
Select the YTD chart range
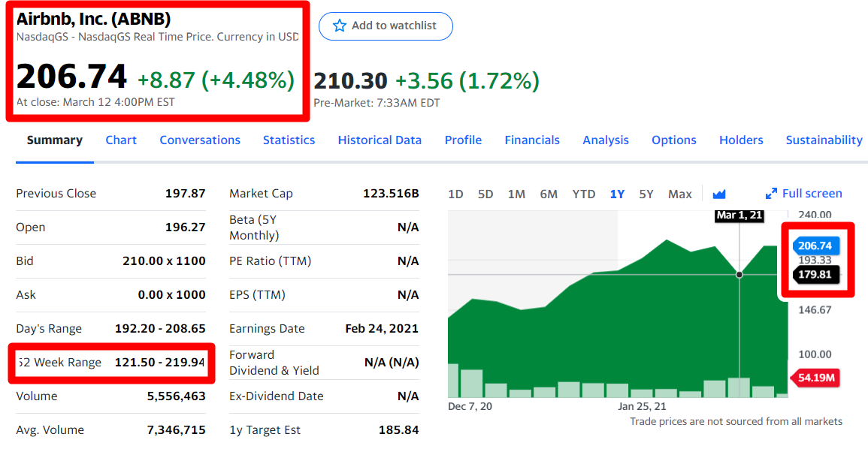coord(584,194)
